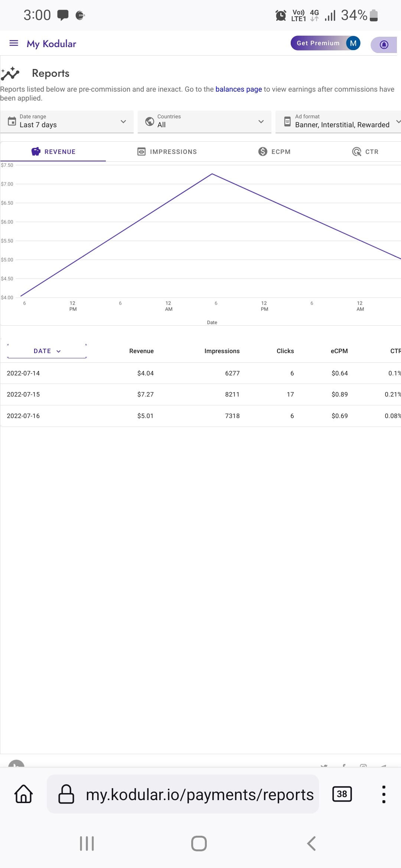Open the Ad format dropdown
401x868 pixels.
pos(338,121)
